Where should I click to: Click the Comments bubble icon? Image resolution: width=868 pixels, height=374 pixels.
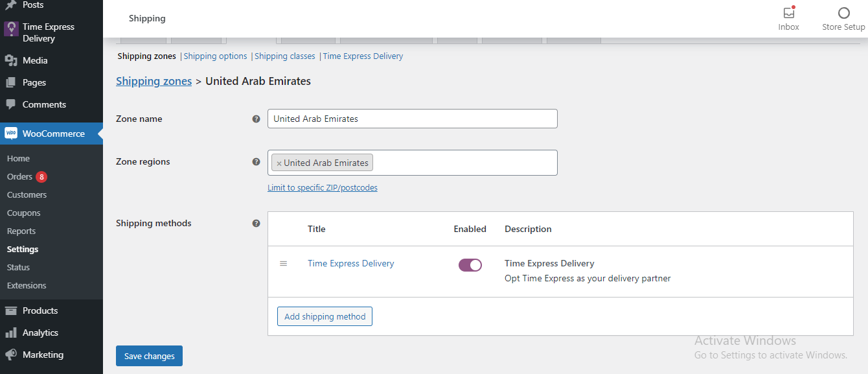pos(11,104)
